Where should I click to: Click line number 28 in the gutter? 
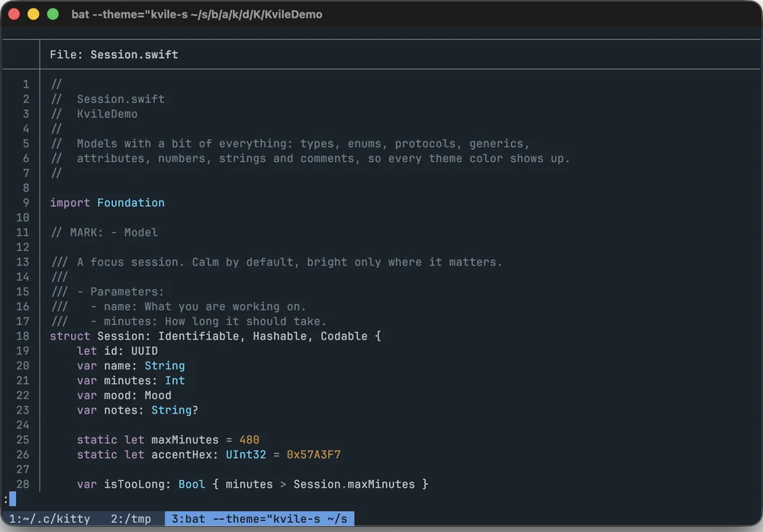click(23, 485)
